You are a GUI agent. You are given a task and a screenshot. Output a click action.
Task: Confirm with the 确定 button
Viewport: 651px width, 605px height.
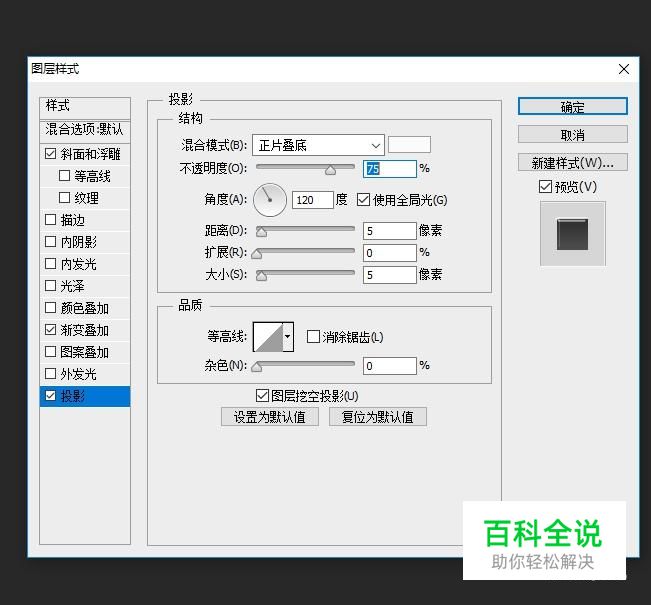(573, 106)
